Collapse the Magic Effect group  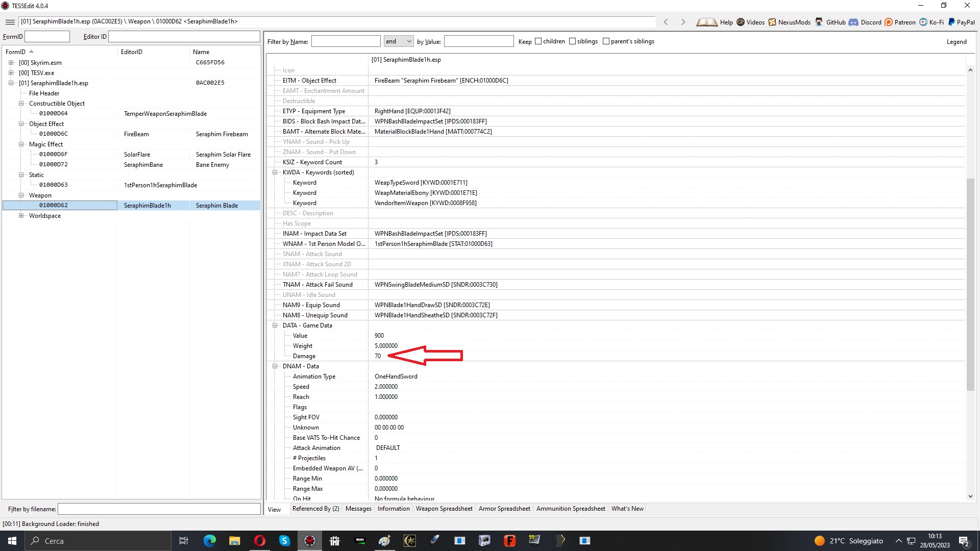pyautogui.click(x=21, y=144)
